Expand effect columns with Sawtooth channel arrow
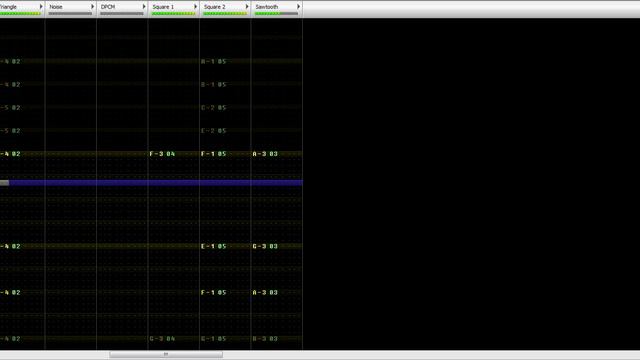The image size is (640, 360). point(298,7)
